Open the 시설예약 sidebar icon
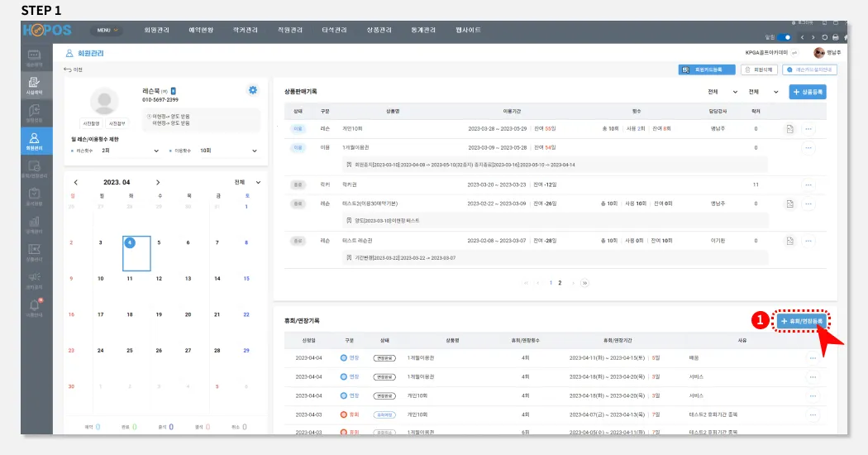868x455 pixels. coord(34,84)
